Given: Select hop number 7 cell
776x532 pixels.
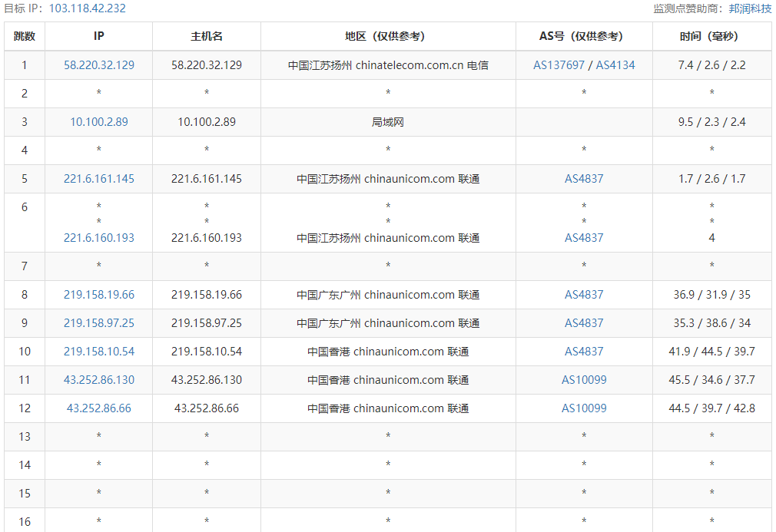Looking at the screenshot, I should [x=25, y=266].
